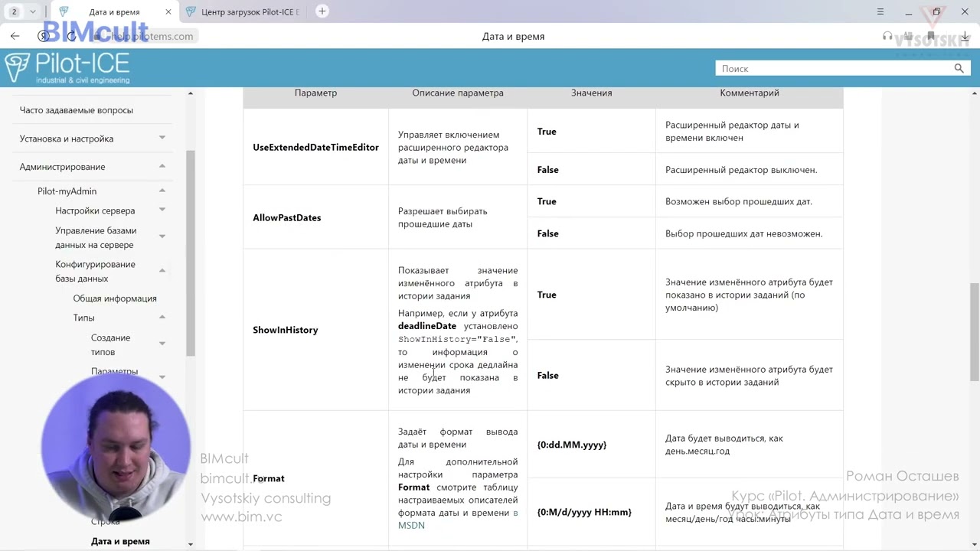This screenshot has width=980, height=551.
Task: Click 'Разрешает выбирать прошедшие даты' description
Action: [443, 218]
